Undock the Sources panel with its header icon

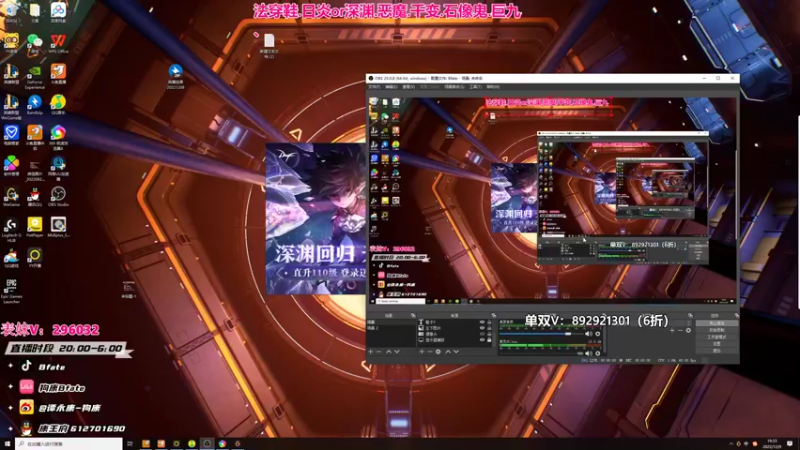tap(494, 315)
